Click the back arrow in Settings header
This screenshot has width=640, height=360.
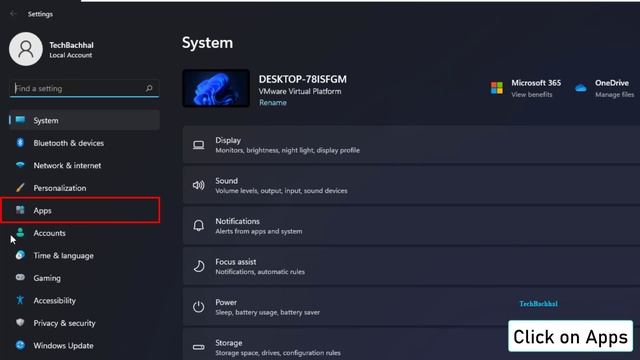[x=13, y=14]
